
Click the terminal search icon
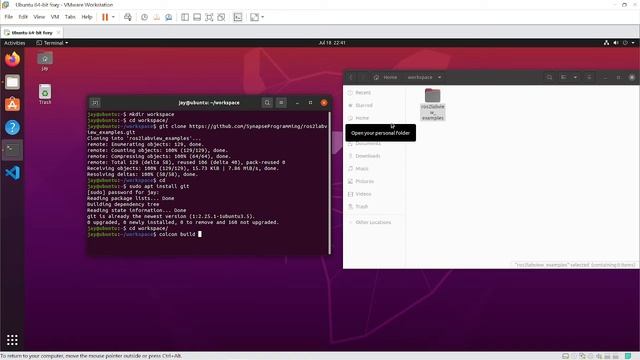267,103
